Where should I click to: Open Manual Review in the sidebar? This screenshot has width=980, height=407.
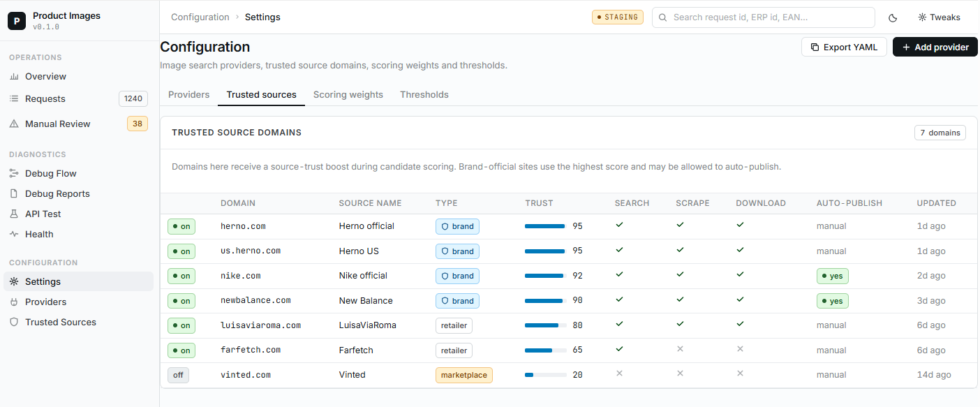click(78, 124)
